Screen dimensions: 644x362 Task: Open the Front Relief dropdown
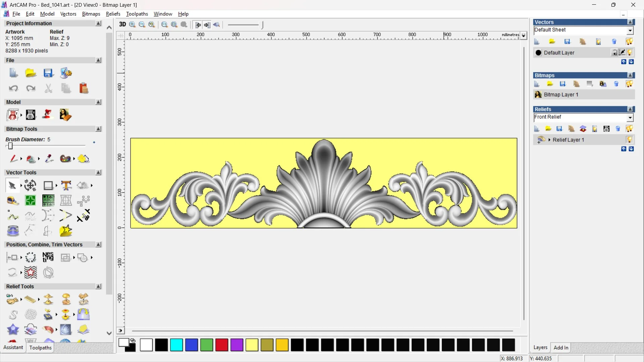tap(630, 118)
